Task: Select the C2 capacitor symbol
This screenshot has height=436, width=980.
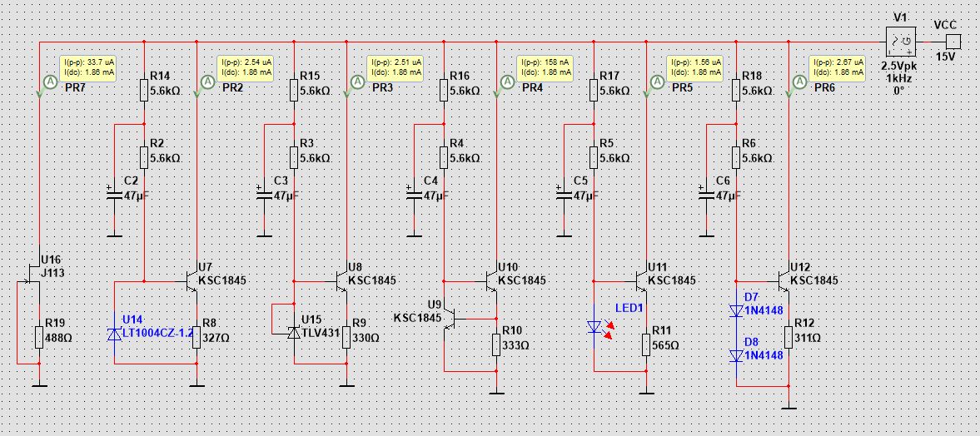Action: coord(114,196)
